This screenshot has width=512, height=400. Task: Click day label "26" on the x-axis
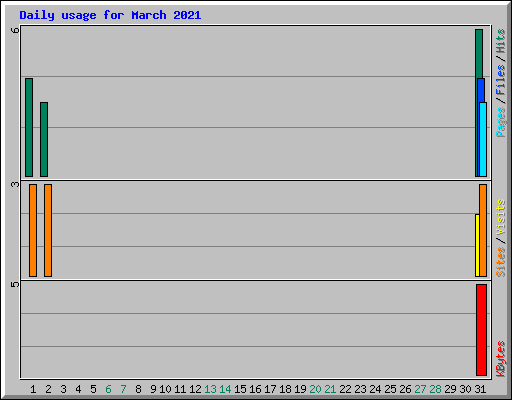pos(405,389)
